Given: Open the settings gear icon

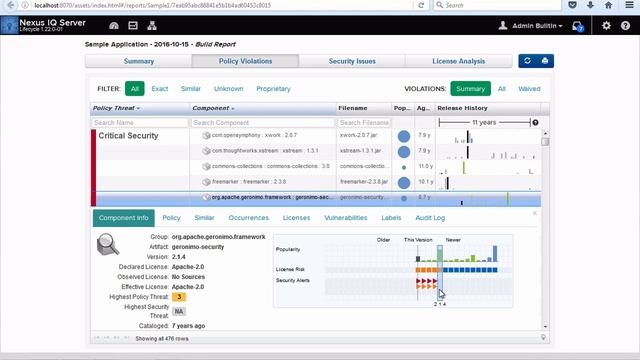Looking at the screenshot, I should click(606, 26).
